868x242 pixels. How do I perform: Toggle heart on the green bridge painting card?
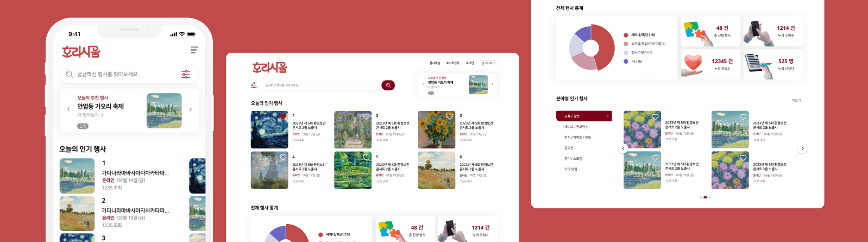tap(366, 157)
